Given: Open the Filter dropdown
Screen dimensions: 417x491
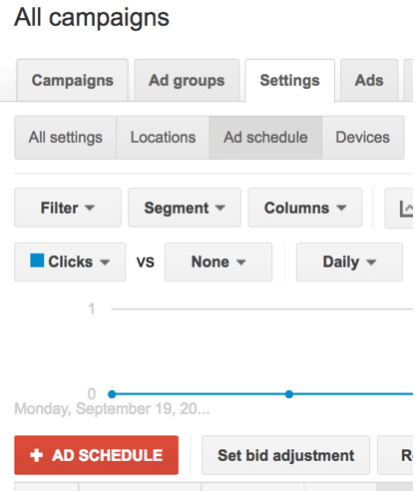Looking at the screenshot, I should (x=68, y=208).
